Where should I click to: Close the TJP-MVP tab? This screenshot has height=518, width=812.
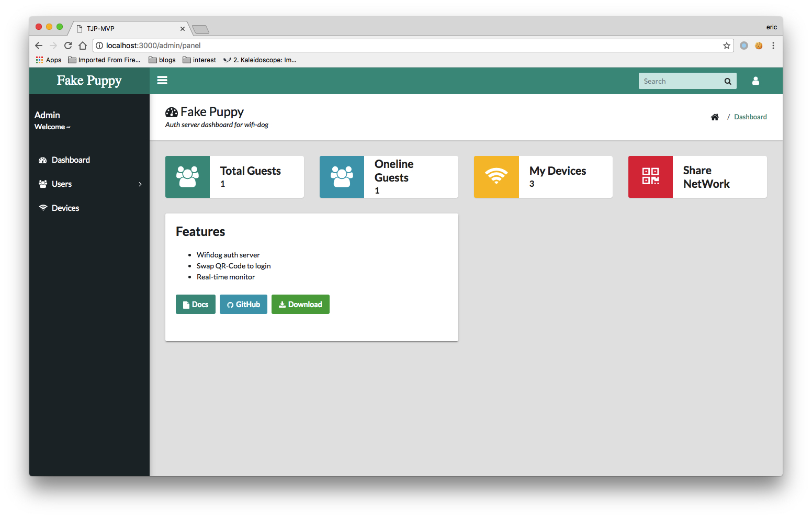click(x=183, y=29)
